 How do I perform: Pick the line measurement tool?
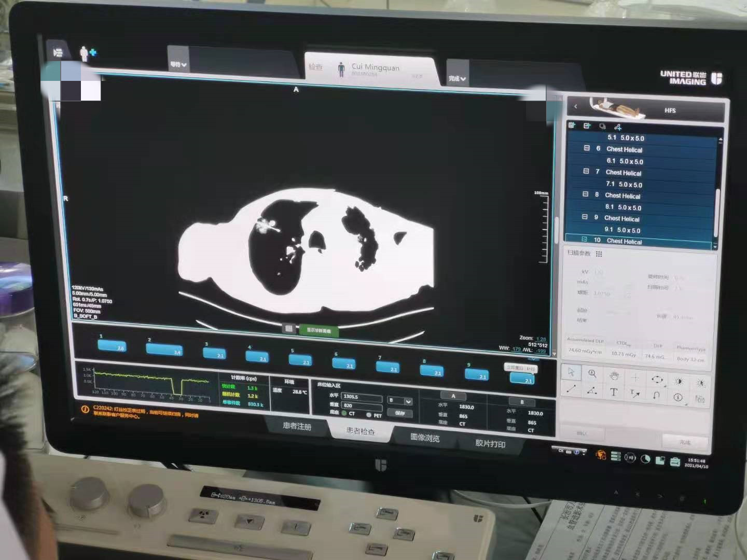(x=571, y=389)
